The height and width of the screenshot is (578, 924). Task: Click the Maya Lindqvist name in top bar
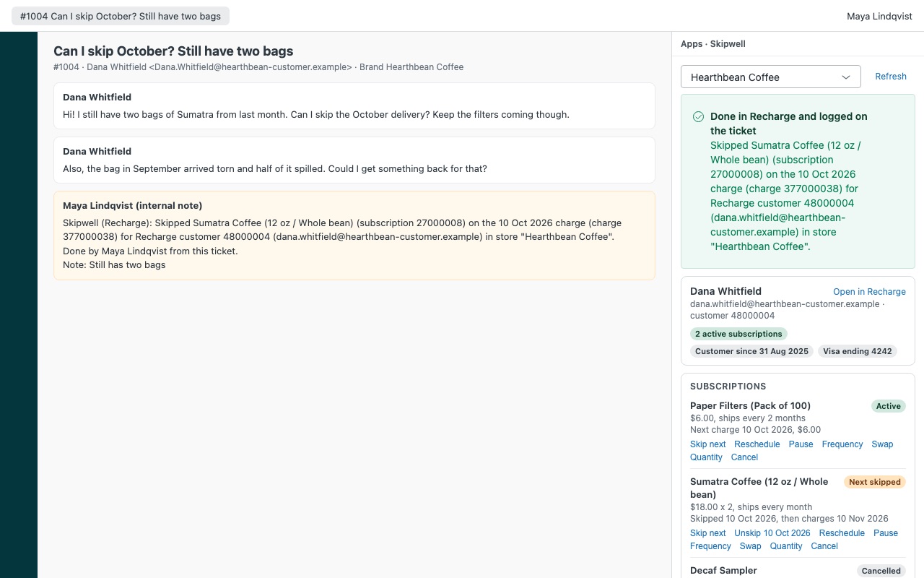(880, 16)
